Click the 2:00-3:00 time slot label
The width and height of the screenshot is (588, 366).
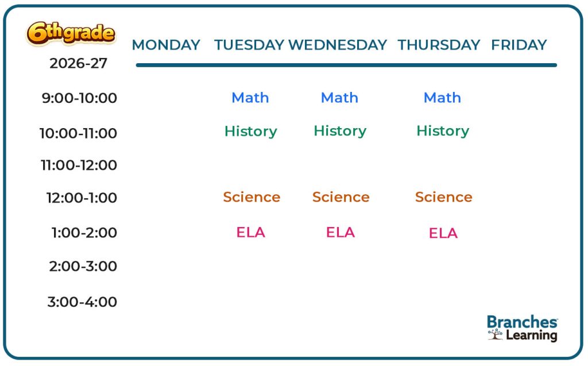(x=83, y=267)
